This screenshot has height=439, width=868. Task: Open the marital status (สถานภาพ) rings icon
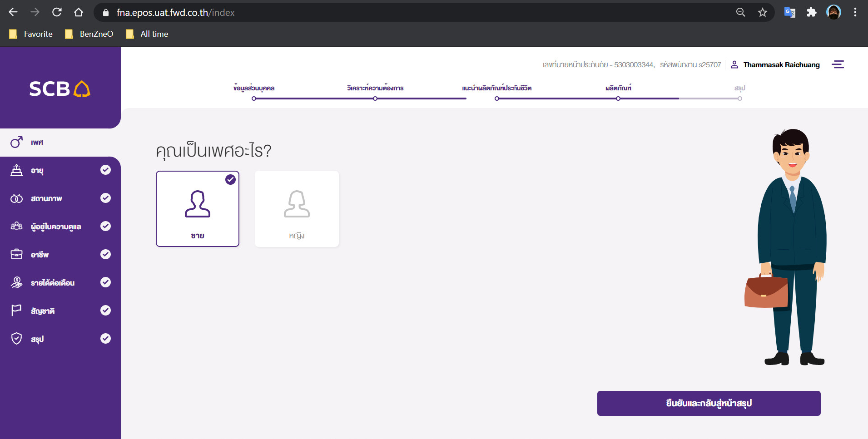point(17,198)
